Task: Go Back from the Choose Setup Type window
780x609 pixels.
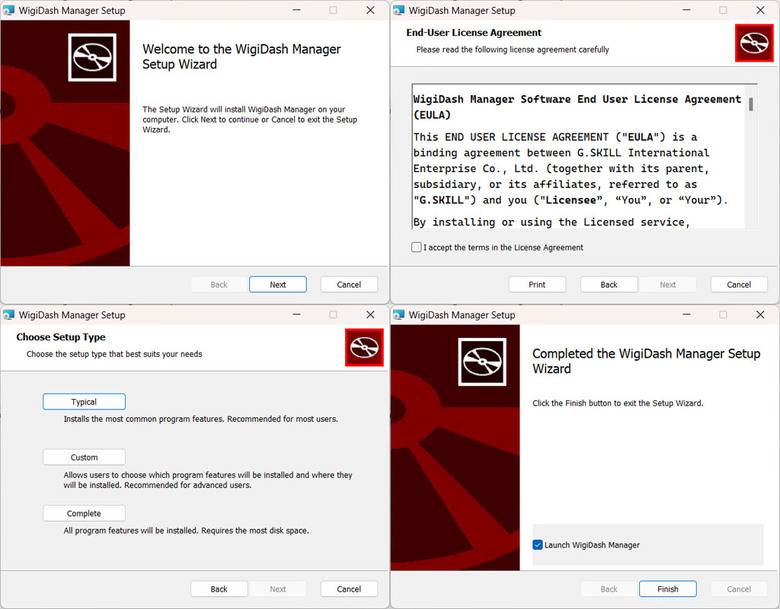Action: click(x=219, y=589)
